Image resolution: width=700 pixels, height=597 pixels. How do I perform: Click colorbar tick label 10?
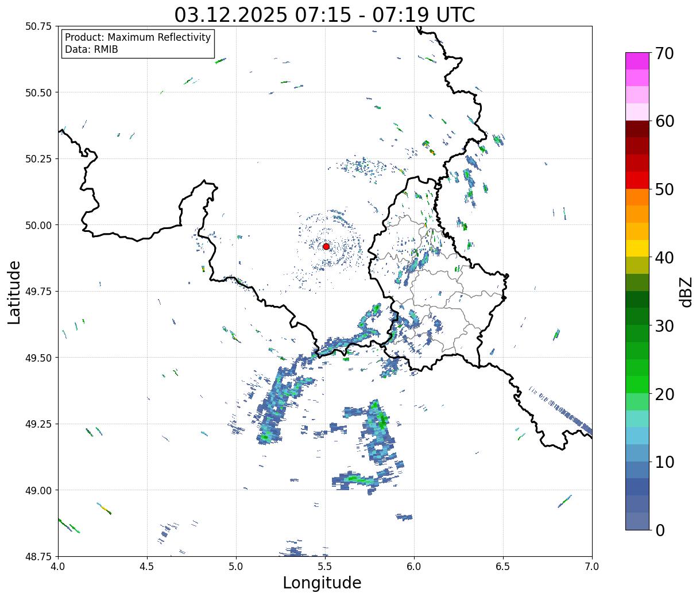tap(664, 462)
